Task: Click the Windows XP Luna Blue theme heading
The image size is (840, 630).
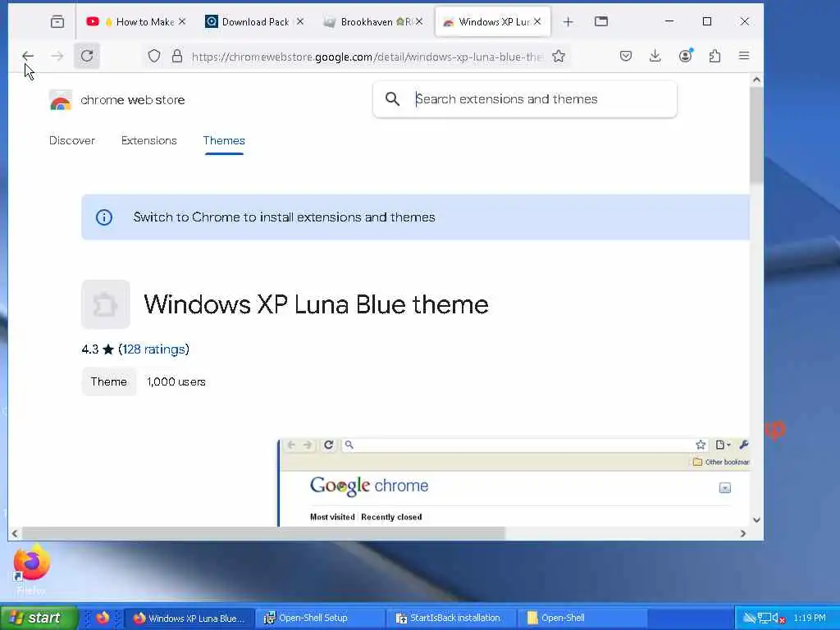Action: [x=316, y=304]
